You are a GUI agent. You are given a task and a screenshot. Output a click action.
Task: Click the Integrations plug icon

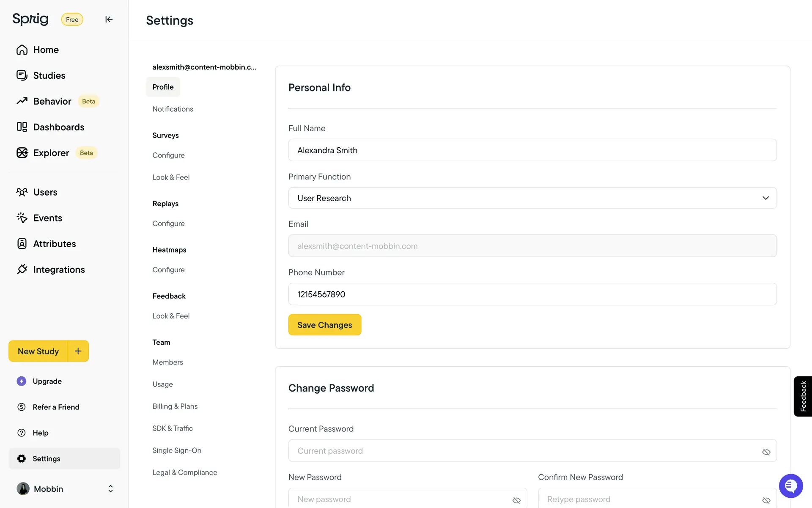pos(22,269)
